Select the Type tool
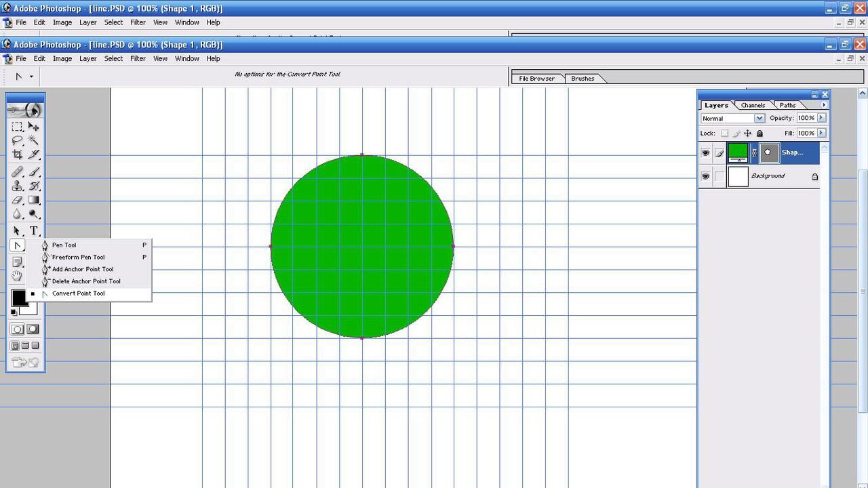Image resolution: width=868 pixels, height=488 pixels. click(x=33, y=231)
